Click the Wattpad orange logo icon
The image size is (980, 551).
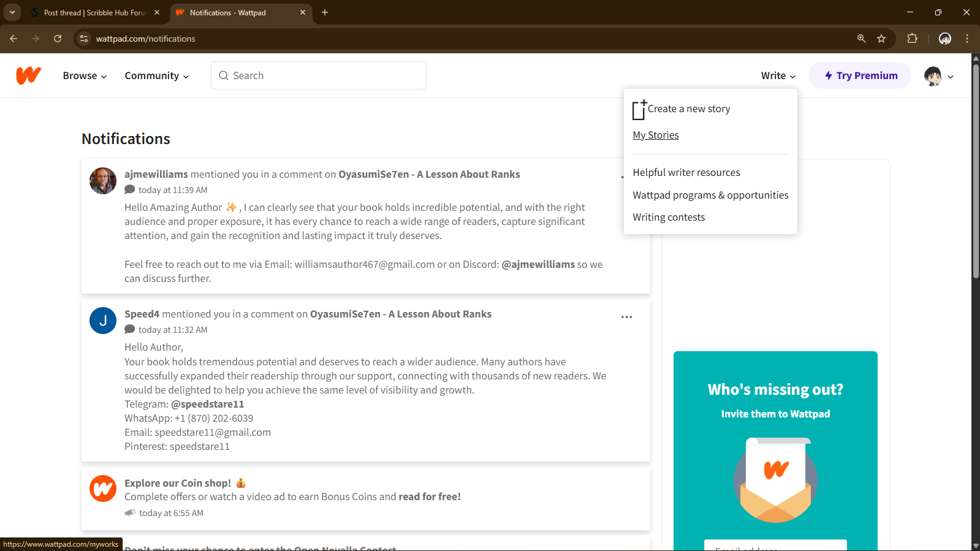pyautogui.click(x=28, y=75)
